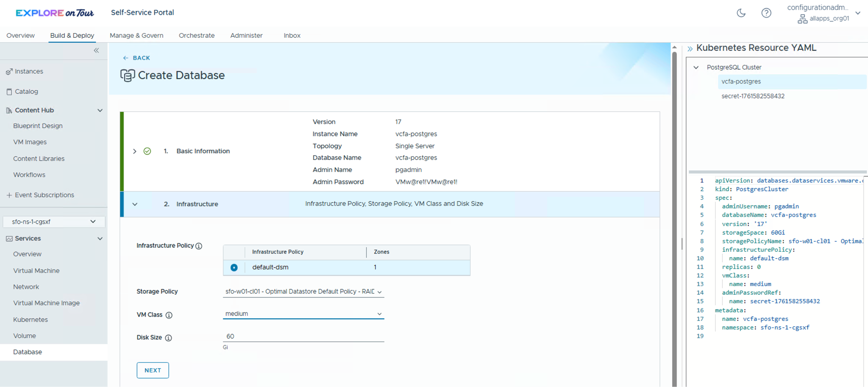Collapse the PostgreSQL Cluster tree node
868x387 pixels.
coord(696,67)
